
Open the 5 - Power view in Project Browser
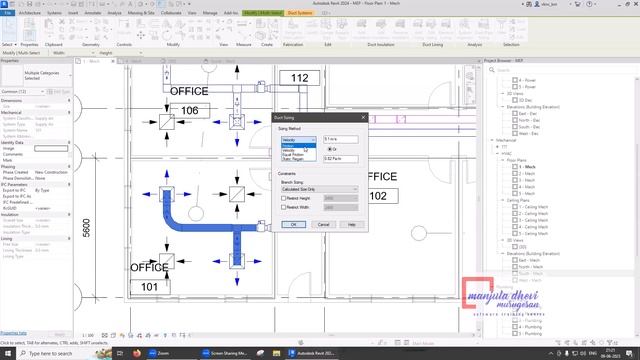[527, 87]
